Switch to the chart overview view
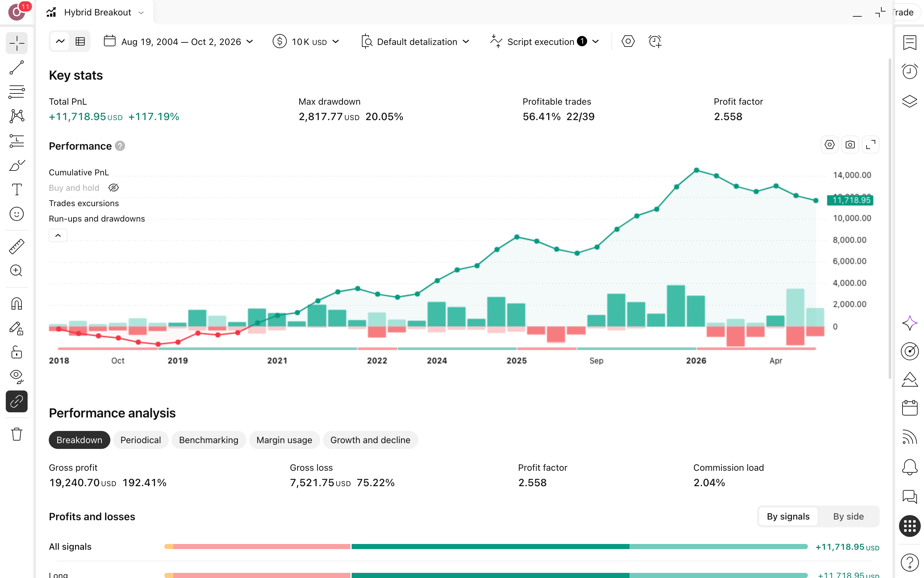 click(x=60, y=41)
